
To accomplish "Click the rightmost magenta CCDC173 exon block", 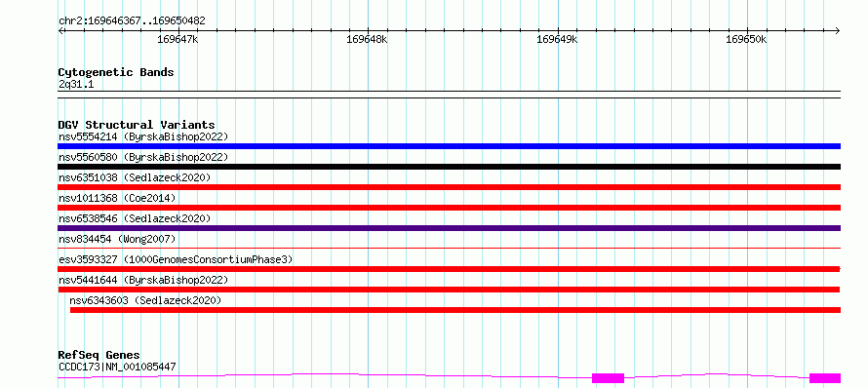I will click(x=825, y=378).
